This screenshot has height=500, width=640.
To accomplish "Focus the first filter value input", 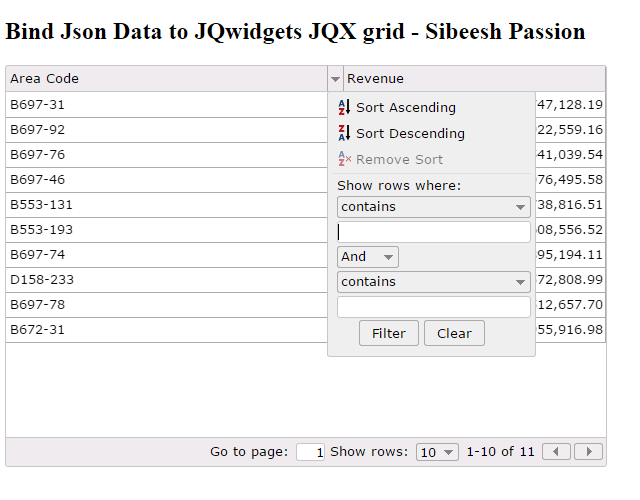I will pyautogui.click(x=433, y=232).
